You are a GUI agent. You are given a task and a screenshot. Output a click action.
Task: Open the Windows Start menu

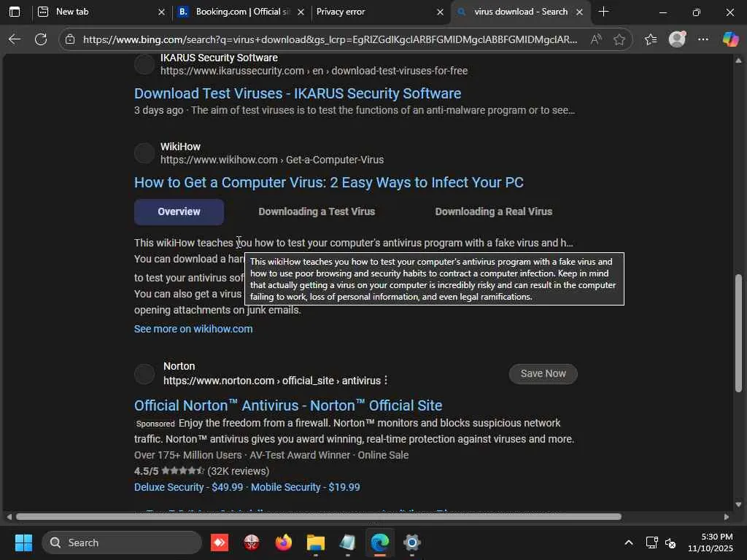click(x=23, y=542)
